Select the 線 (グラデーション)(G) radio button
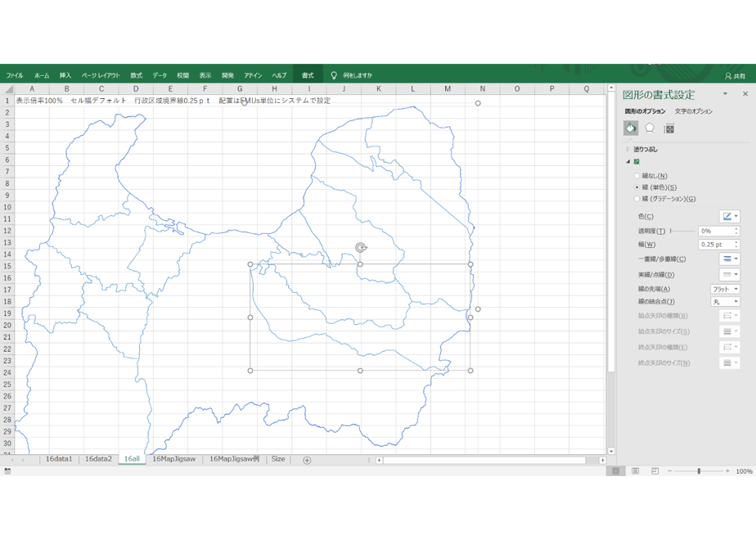This screenshot has width=756, height=540. (637, 199)
